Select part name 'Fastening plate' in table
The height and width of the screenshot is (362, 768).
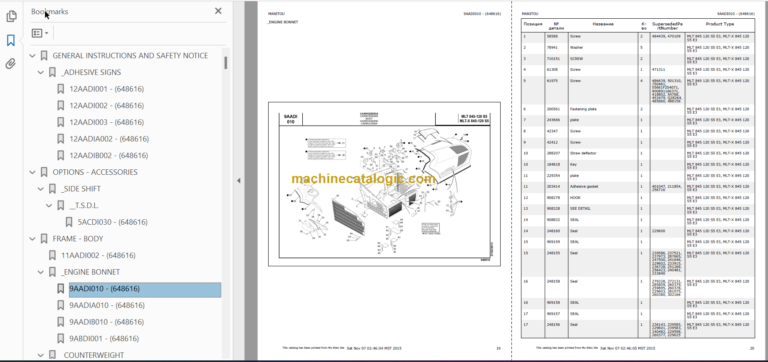pyautogui.click(x=582, y=109)
